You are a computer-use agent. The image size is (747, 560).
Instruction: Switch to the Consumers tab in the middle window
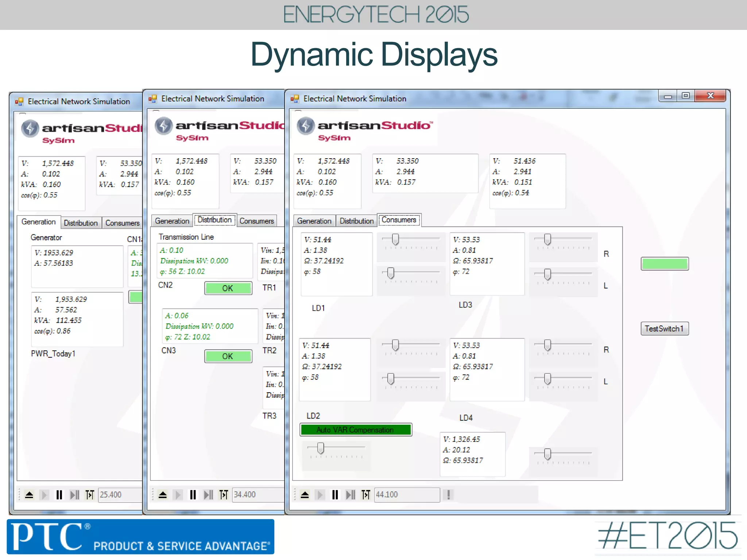(257, 221)
